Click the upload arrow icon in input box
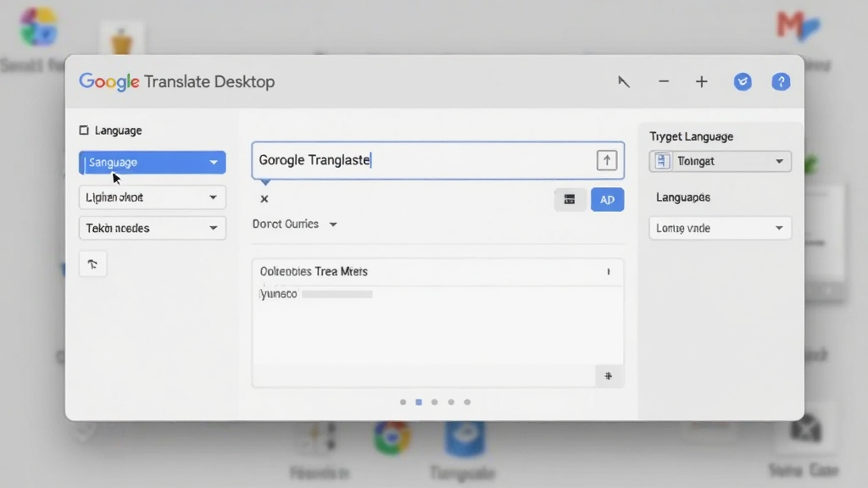This screenshot has height=488, width=868. [607, 160]
